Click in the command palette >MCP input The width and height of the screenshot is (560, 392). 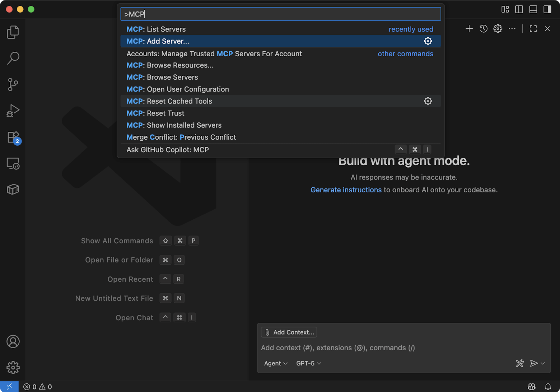281,14
